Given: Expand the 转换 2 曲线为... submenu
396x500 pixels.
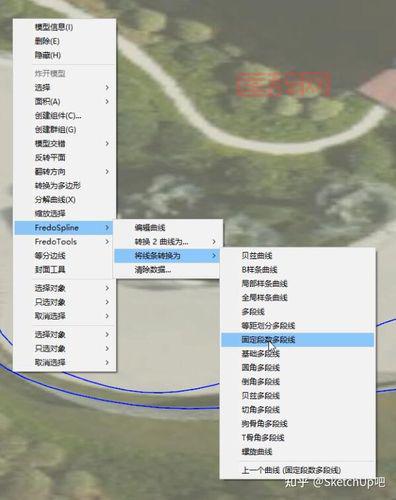Looking at the screenshot, I should 167,242.
